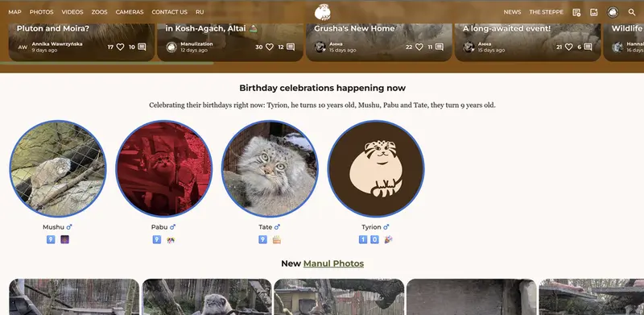The height and width of the screenshot is (315, 644).
Task: Open the News link in header
Action: tap(512, 12)
